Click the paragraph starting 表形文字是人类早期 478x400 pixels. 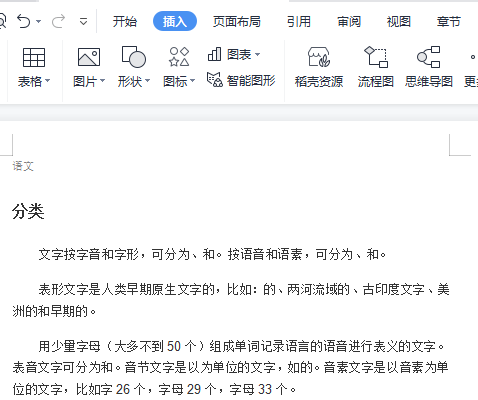tap(231, 300)
